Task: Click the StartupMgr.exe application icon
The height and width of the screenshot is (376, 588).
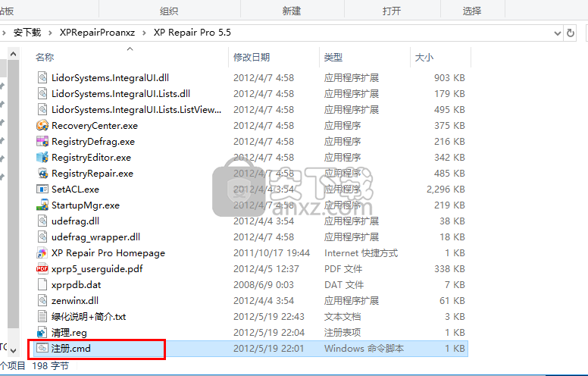Action: tap(42, 205)
